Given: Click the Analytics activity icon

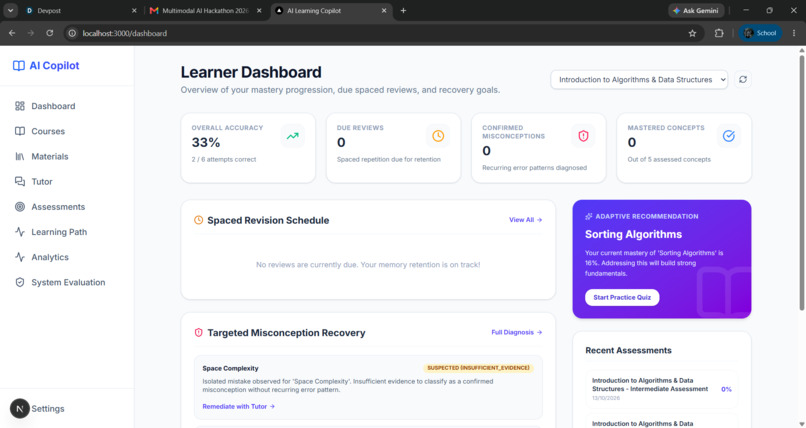Looking at the screenshot, I should (x=20, y=257).
